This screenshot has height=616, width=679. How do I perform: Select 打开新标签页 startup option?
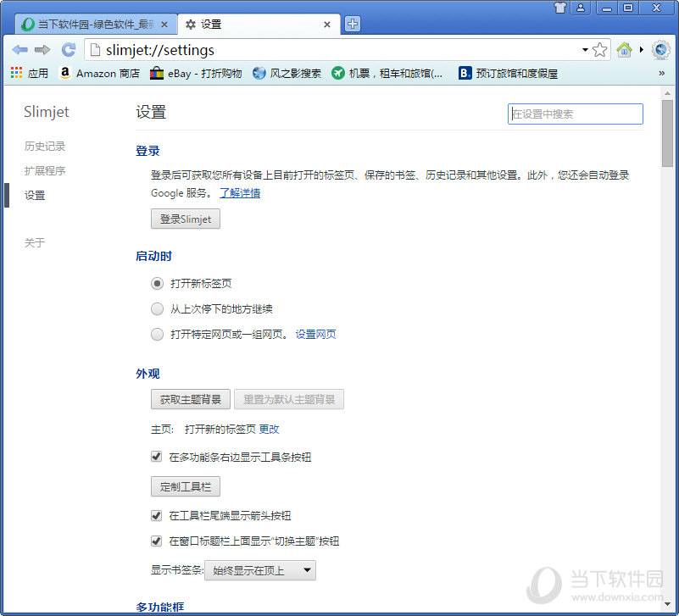(x=157, y=284)
